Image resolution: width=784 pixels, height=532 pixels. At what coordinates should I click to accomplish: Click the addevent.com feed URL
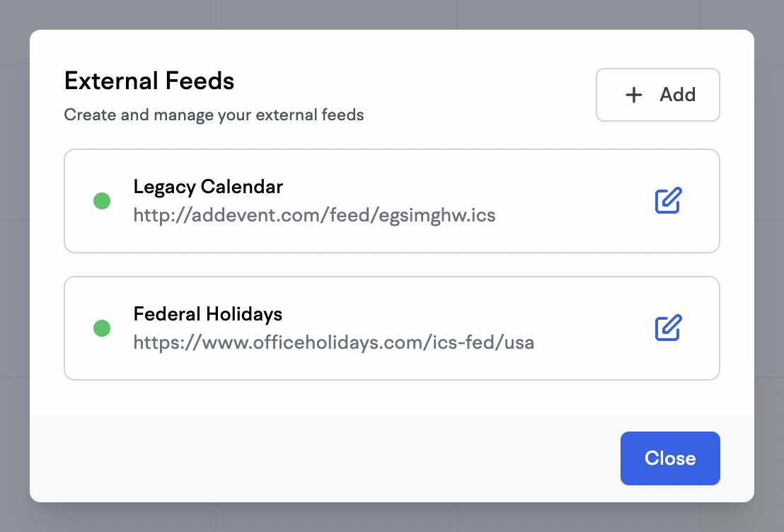point(314,216)
